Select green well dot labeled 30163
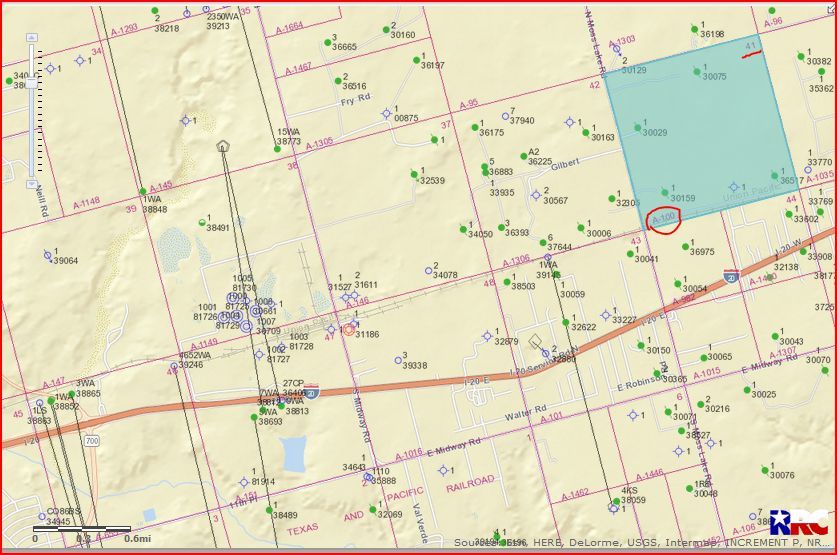This screenshot has width=837, height=555. pyautogui.click(x=586, y=132)
